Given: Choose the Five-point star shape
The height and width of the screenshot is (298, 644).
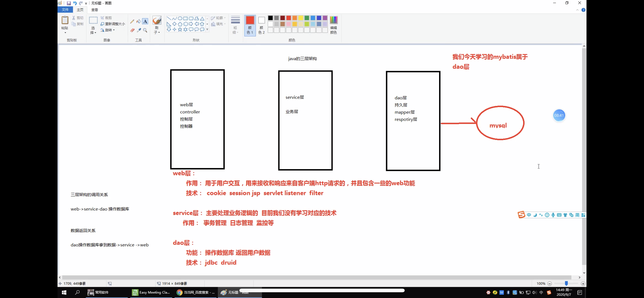Looking at the screenshot, I should [180, 30].
